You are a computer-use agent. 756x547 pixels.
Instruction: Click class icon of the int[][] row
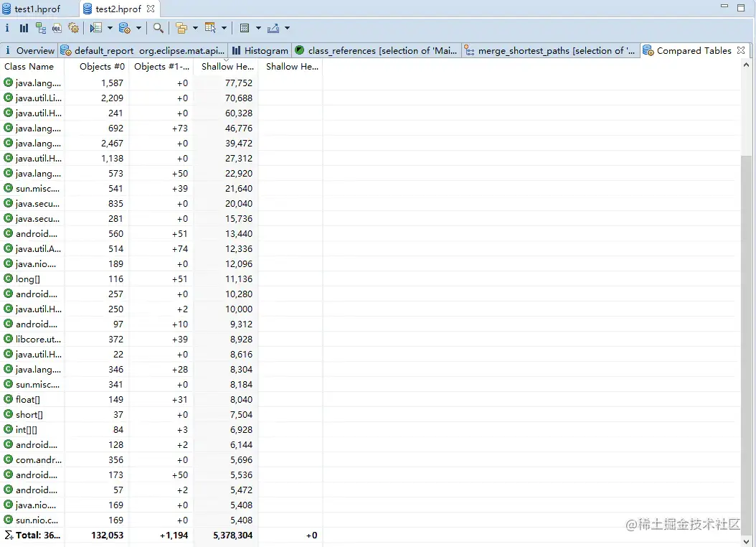(x=8, y=429)
